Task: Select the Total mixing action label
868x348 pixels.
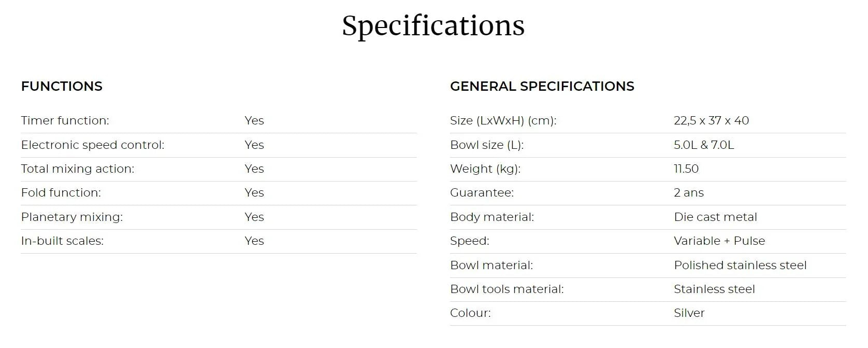Action: point(77,169)
